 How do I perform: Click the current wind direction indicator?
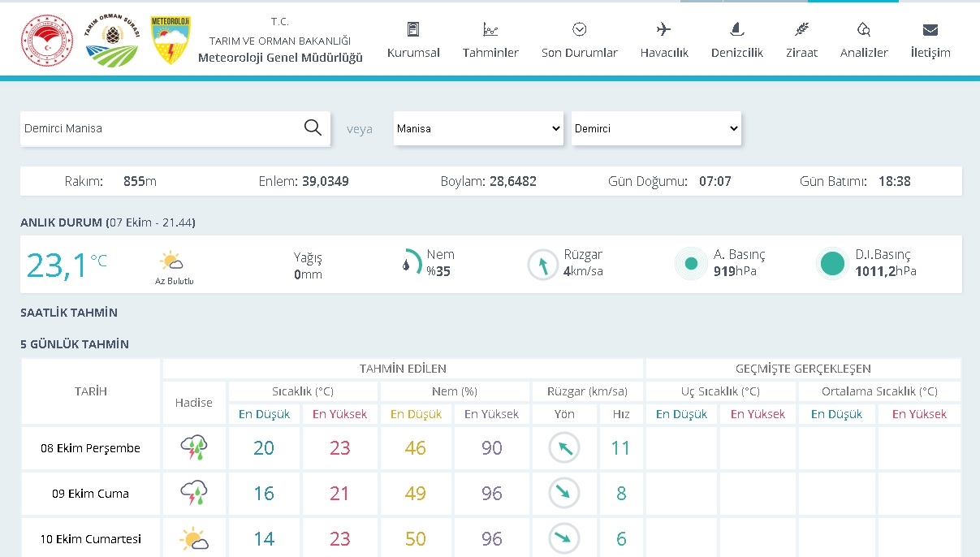click(x=542, y=265)
